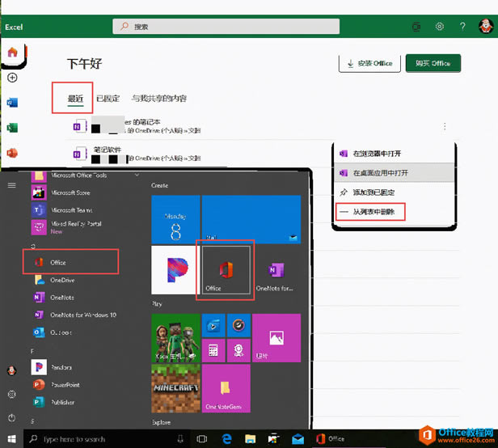Click the Power icon in Start menu
This screenshot has height=448, width=498.
(12, 418)
